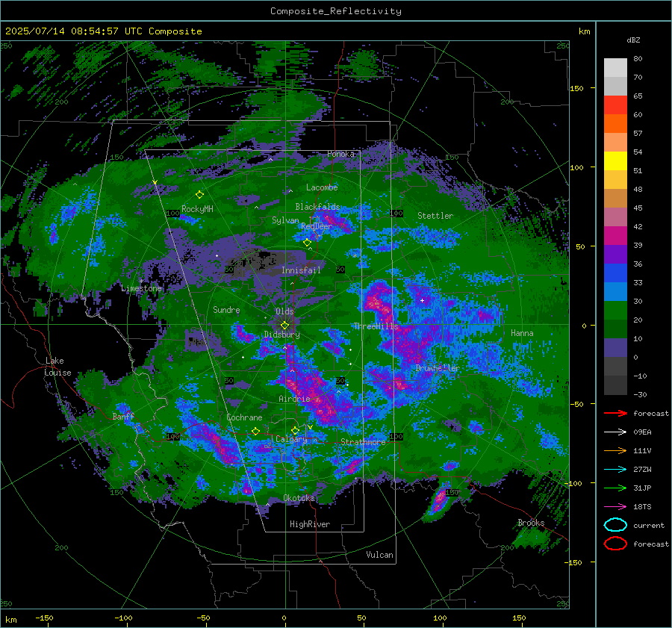672x628 pixels.
Task: Click the Calgary city label
Action: pos(291,439)
